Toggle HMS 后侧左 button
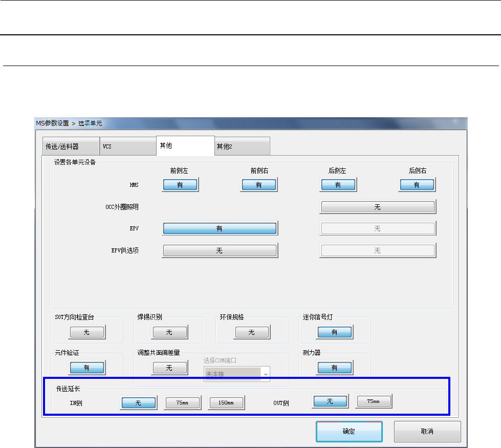The height and width of the screenshot is (448, 501). click(338, 185)
